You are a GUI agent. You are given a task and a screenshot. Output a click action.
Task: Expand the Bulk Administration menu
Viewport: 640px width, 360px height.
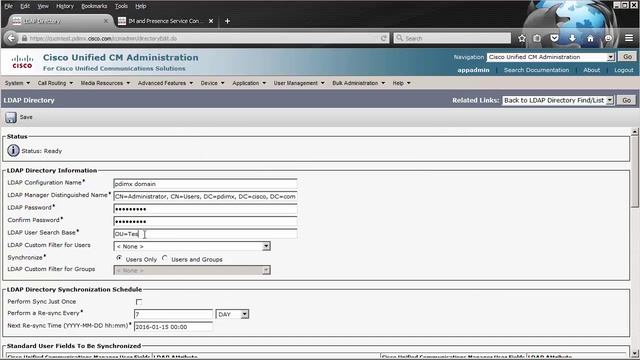pos(358,83)
